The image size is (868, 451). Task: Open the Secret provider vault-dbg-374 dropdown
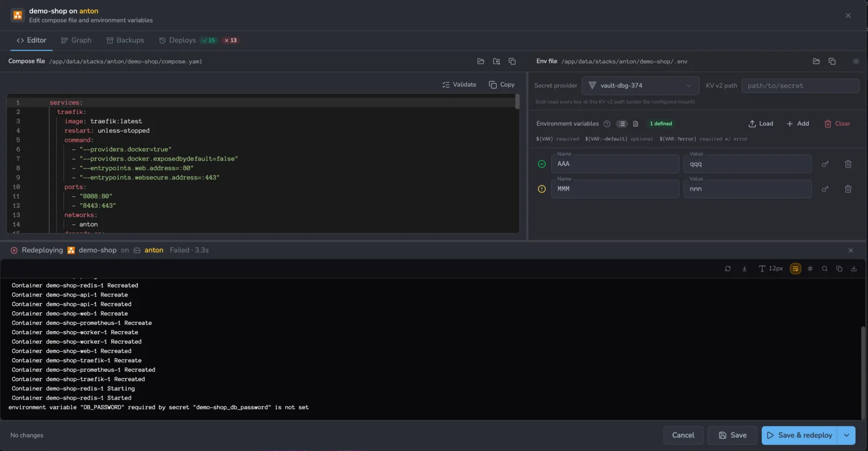click(x=640, y=86)
